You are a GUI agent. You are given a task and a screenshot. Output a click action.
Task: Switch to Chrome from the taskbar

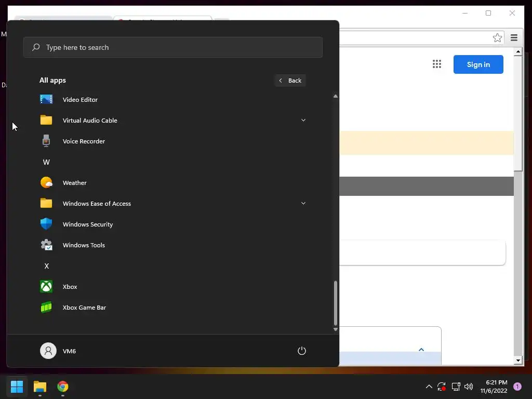[63, 387]
